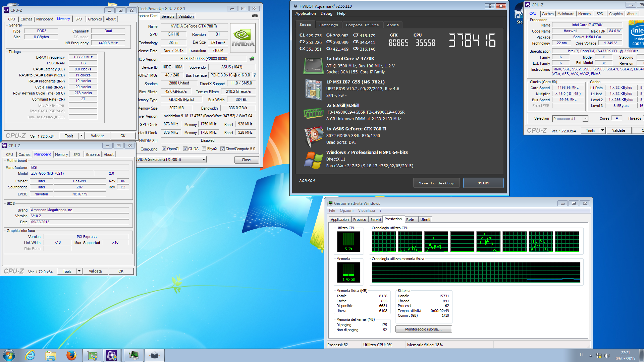Image resolution: width=644 pixels, height=362 pixels.
Task: Click the Intel Core i7 logo
Action: point(636,35)
